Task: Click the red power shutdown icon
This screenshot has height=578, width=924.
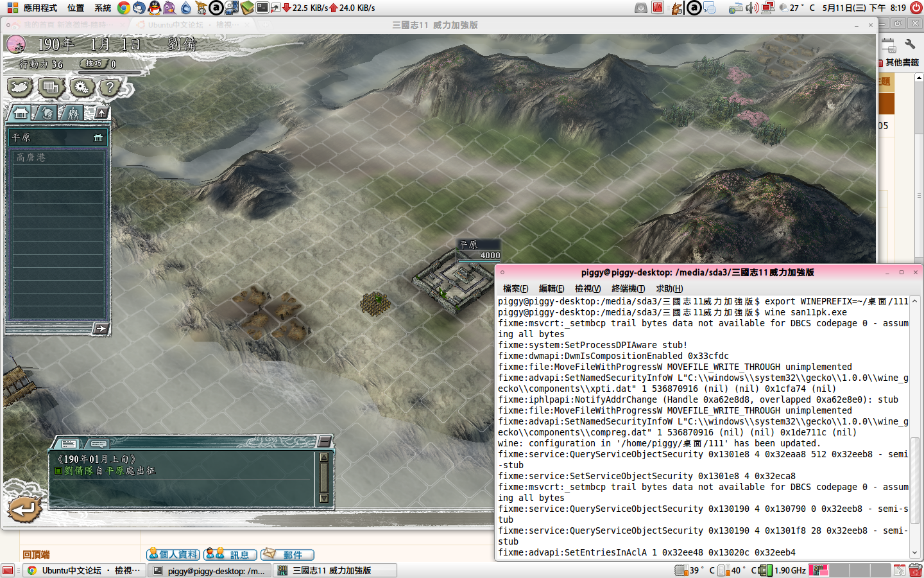Action: click(916, 8)
